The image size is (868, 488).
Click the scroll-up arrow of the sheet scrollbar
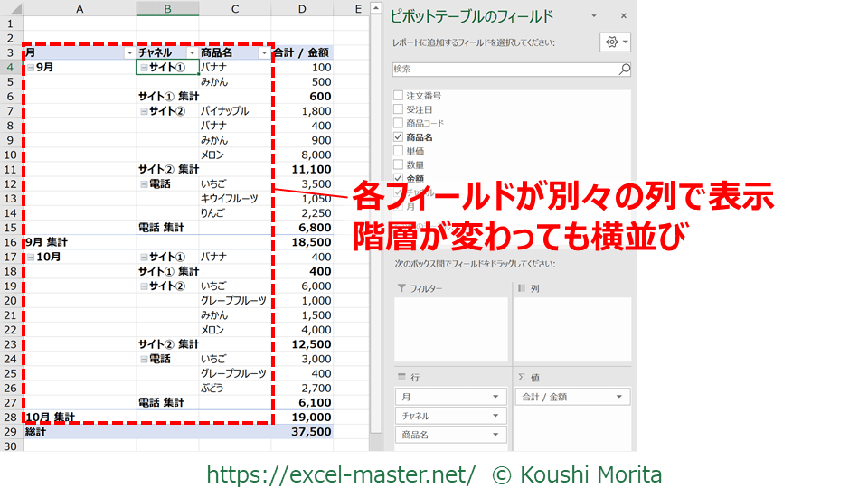[x=376, y=8]
